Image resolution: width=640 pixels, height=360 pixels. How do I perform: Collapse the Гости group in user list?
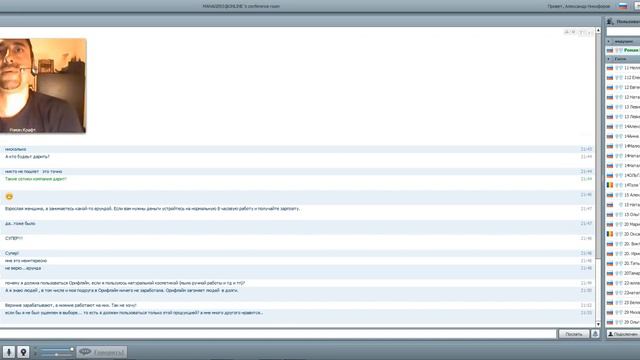(x=609, y=59)
